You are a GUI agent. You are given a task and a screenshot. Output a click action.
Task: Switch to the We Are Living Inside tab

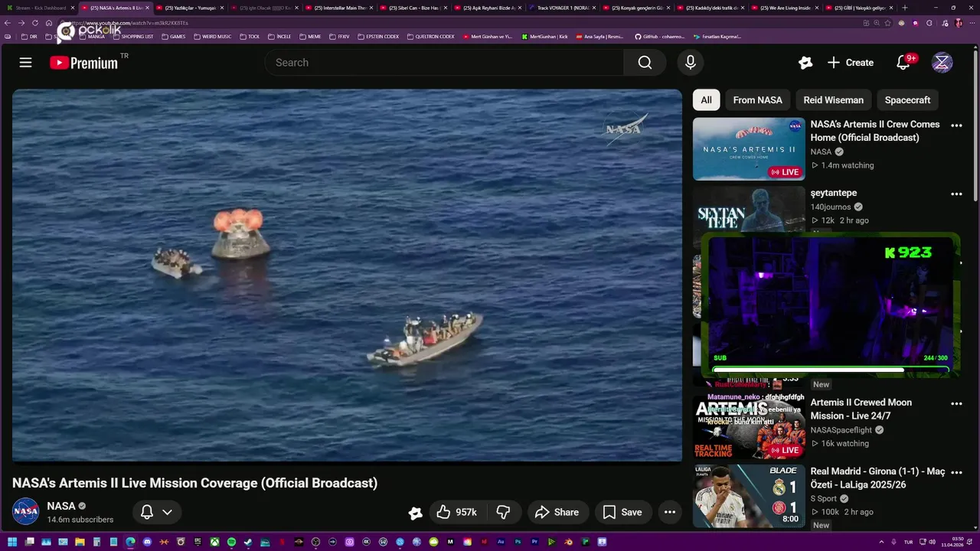[785, 8]
